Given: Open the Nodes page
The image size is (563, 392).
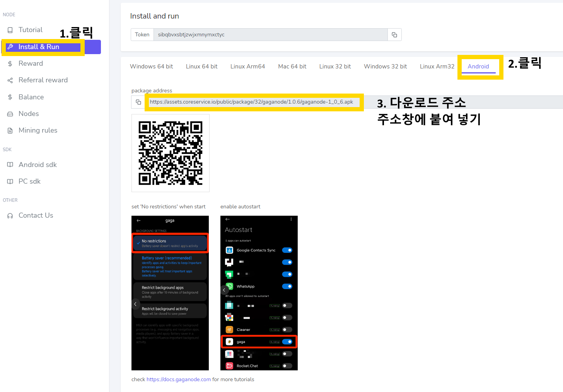Looking at the screenshot, I should [x=29, y=114].
